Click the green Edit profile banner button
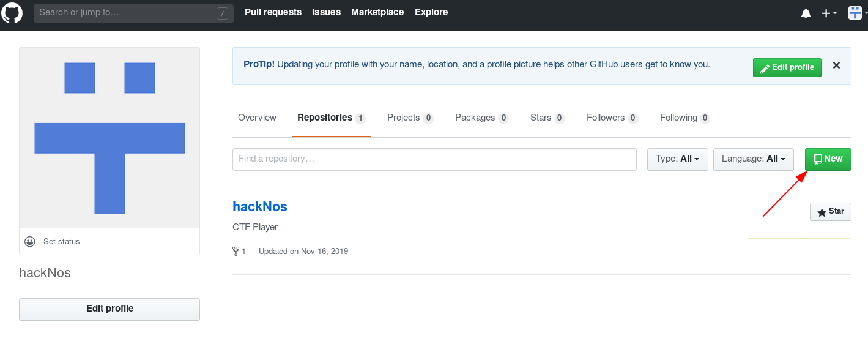868x363 pixels. [787, 67]
